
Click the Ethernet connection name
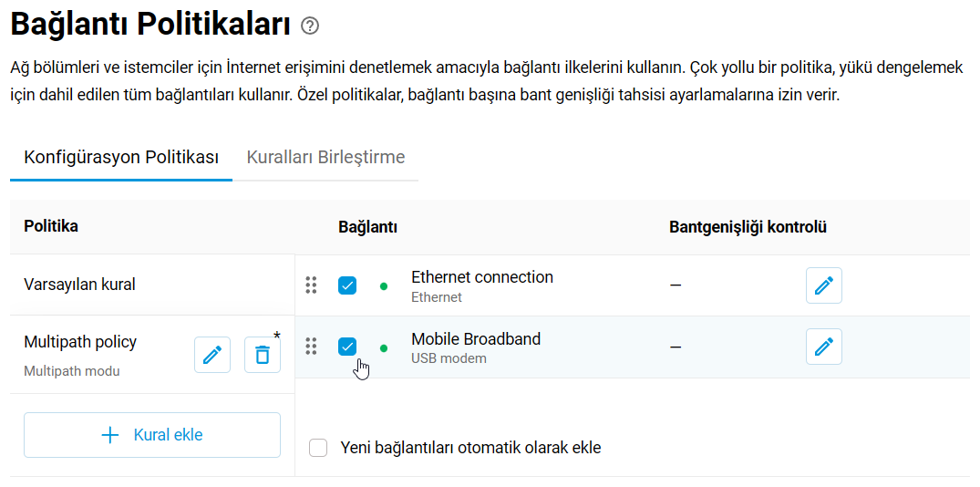[482, 277]
